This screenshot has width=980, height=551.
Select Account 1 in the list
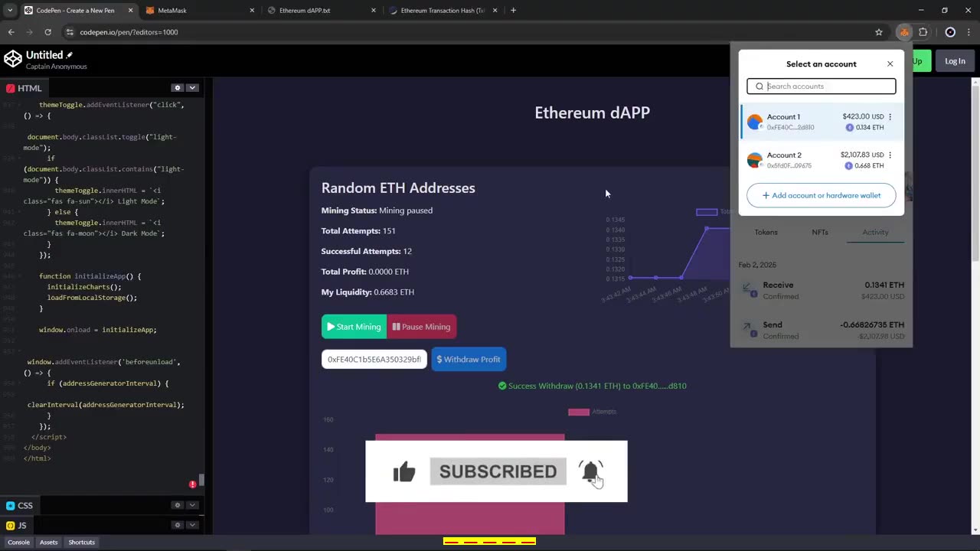coord(822,122)
